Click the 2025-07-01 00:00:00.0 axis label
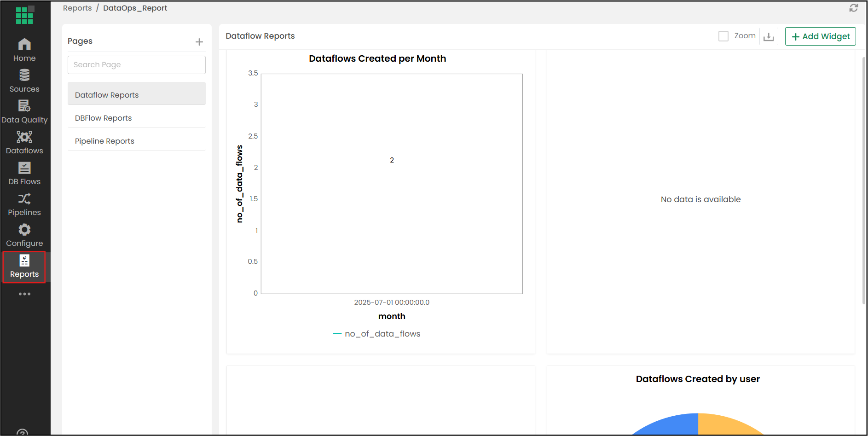Viewport: 868px width, 436px height. click(392, 302)
